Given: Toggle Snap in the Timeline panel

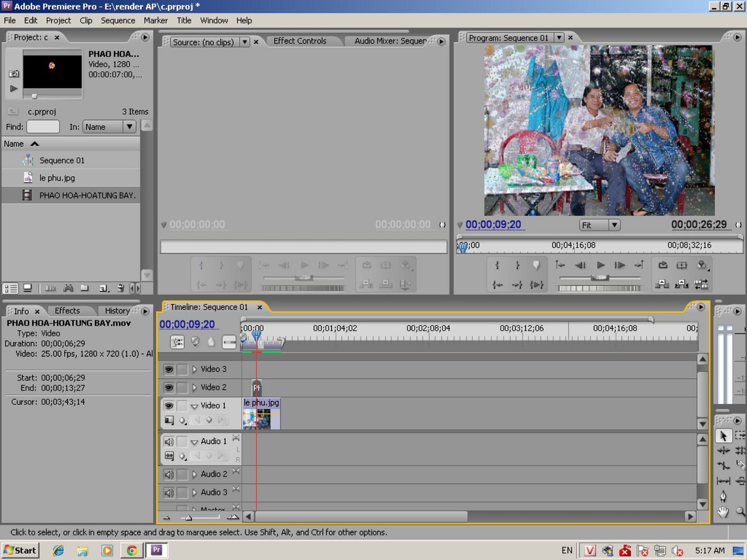Looking at the screenshot, I should click(x=177, y=342).
